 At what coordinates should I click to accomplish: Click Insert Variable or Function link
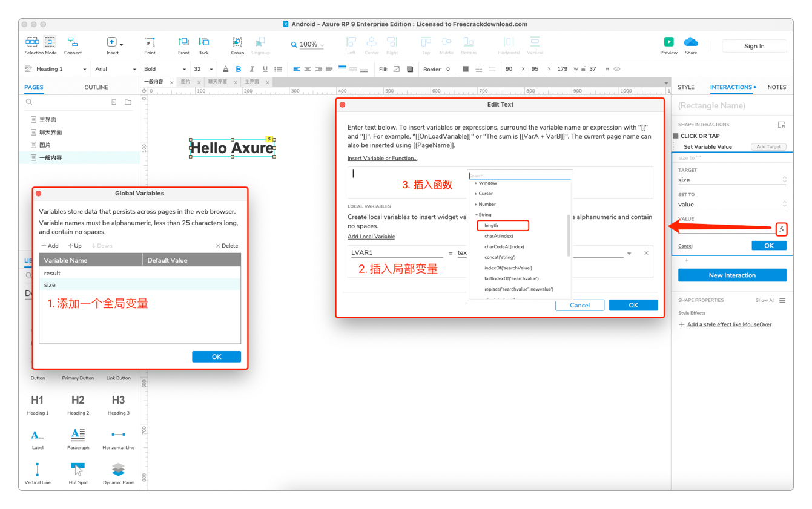point(382,158)
